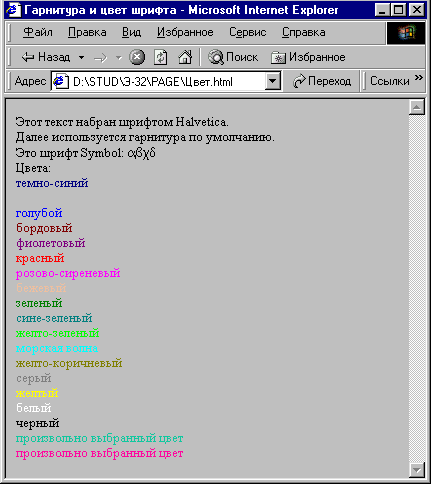Screen dimensions: 431x484
Task: Click the Forward arrow button
Action: [x=100, y=58]
